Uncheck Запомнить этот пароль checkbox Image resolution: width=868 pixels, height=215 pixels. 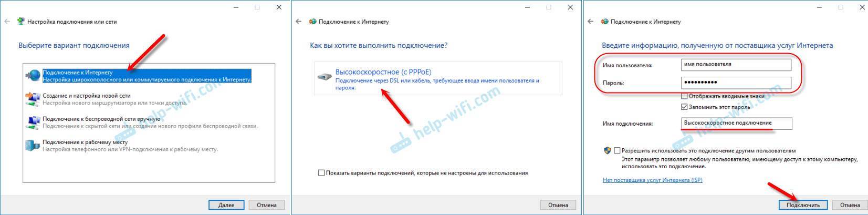[684, 107]
